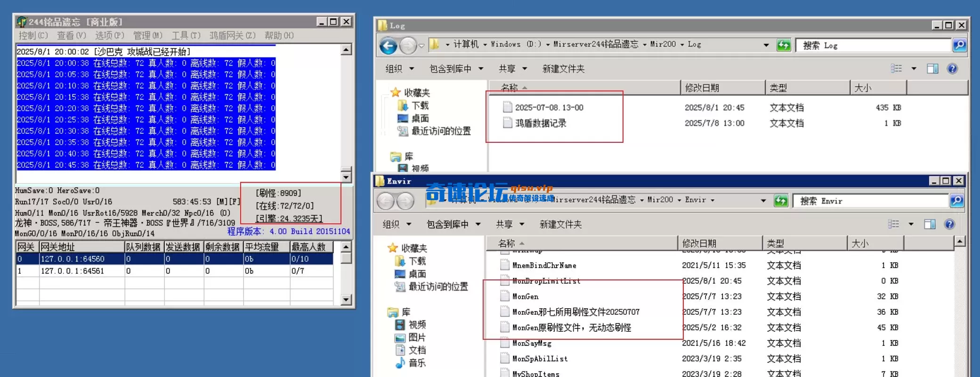The image size is (980, 377).
Task: Toggle preview pane icon in Envir window
Action: (x=930, y=224)
